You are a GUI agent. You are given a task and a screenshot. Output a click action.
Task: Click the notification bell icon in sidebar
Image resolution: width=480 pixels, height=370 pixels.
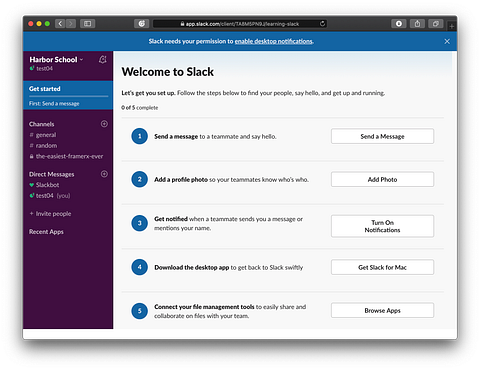coord(103,59)
